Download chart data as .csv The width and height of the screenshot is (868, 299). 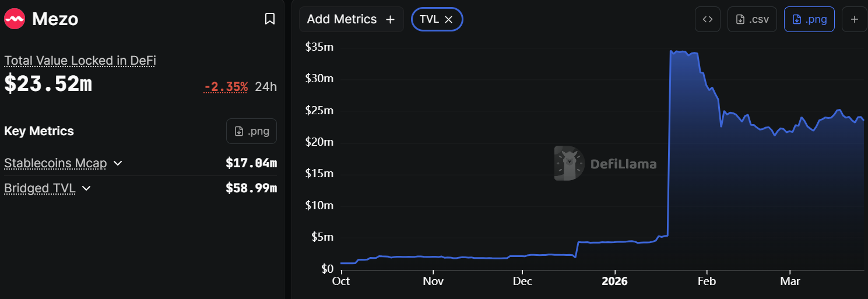point(753,19)
